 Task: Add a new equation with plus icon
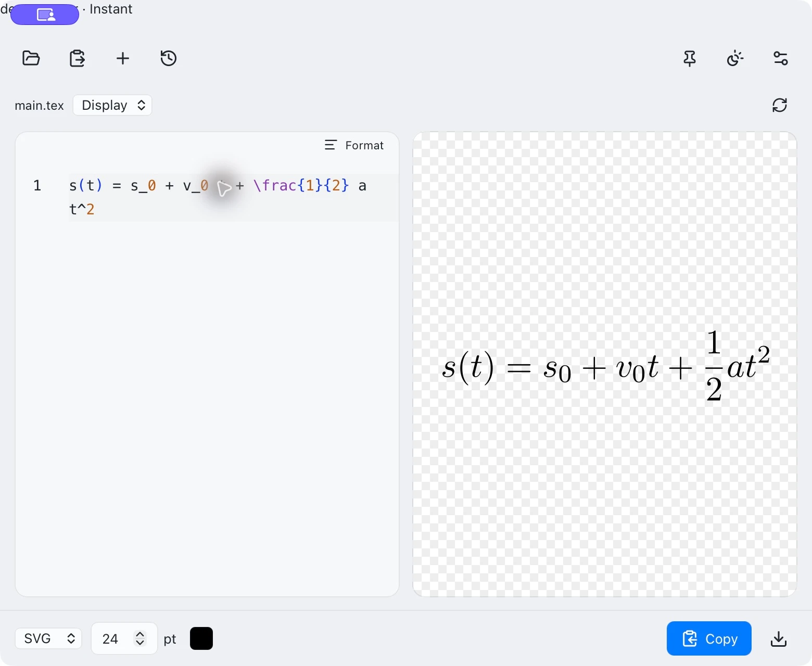(x=123, y=58)
